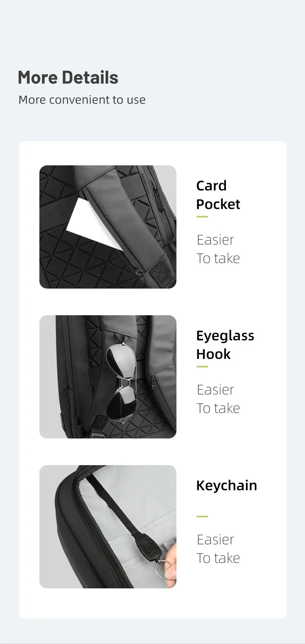The image size is (305, 644).
Task: Click the Eyeglass Hook product photo
Action: (x=108, y=377)
